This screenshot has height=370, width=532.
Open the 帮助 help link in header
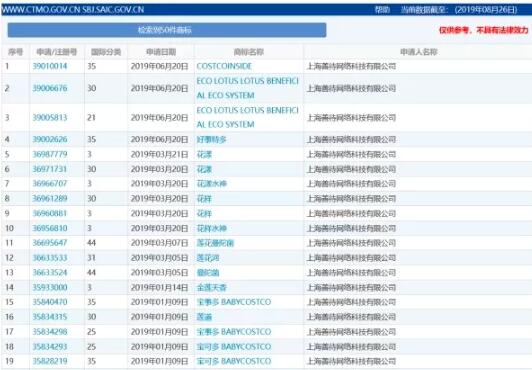tap(382, 9)
